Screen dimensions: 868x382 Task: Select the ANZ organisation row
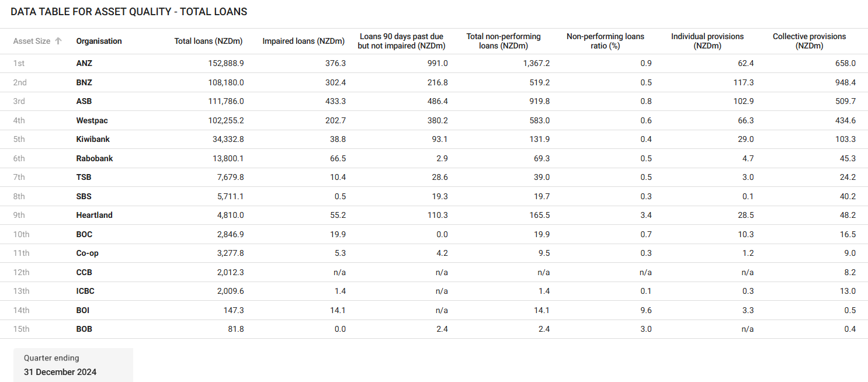click(x=84, y=63)
